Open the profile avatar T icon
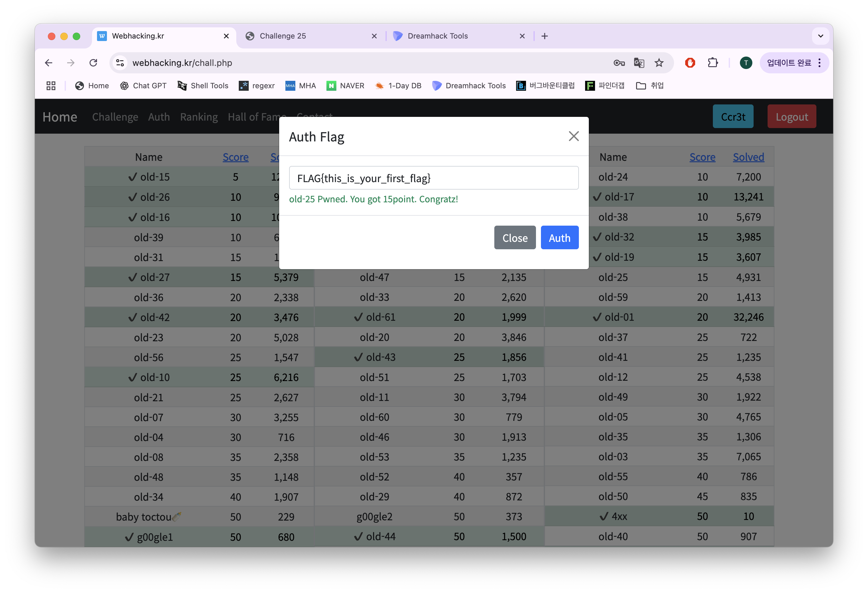Screen dimensions: 868x593 tap(746, 63)
